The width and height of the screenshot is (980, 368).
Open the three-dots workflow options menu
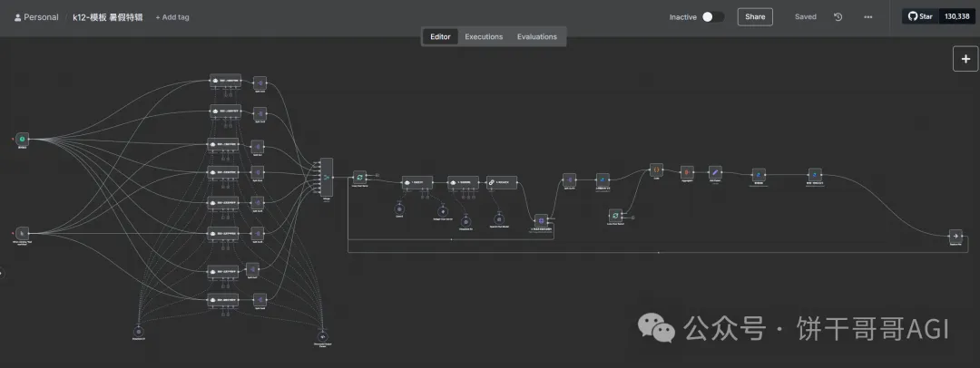868,16
